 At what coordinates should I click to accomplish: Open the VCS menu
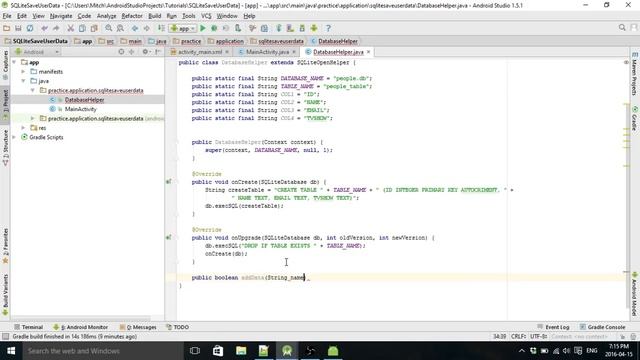[x=206, y=16]
